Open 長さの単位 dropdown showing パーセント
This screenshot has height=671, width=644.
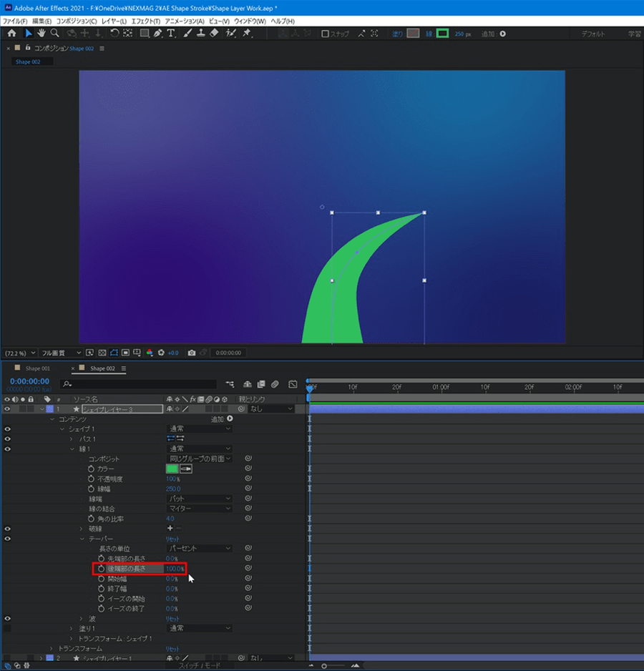(x=199, y=549)
